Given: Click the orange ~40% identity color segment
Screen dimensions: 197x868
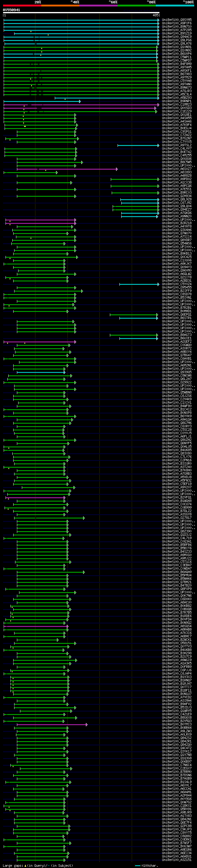Looking at the screenshot, I should pyautogui.click(x=60, y=6).
